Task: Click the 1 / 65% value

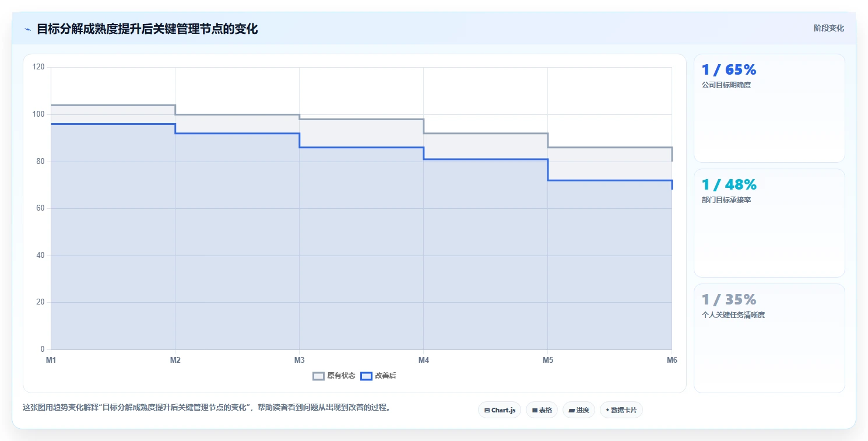Action: 729,70
